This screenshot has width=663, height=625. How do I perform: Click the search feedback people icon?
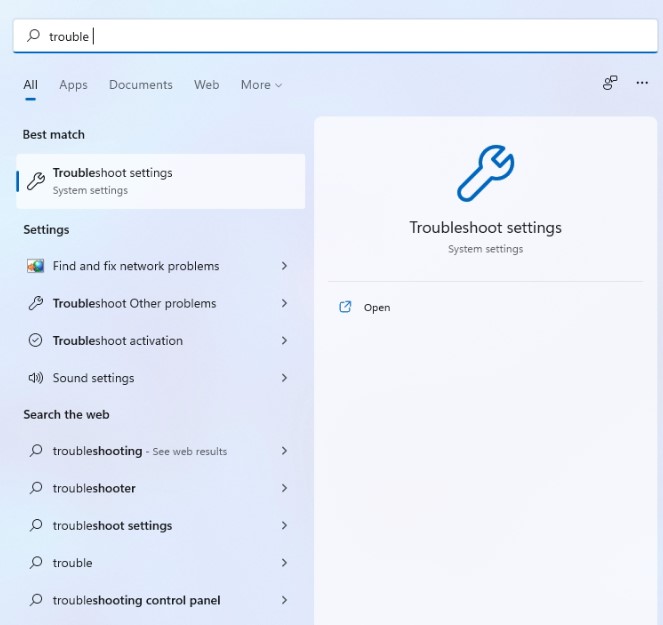(610, 84)
